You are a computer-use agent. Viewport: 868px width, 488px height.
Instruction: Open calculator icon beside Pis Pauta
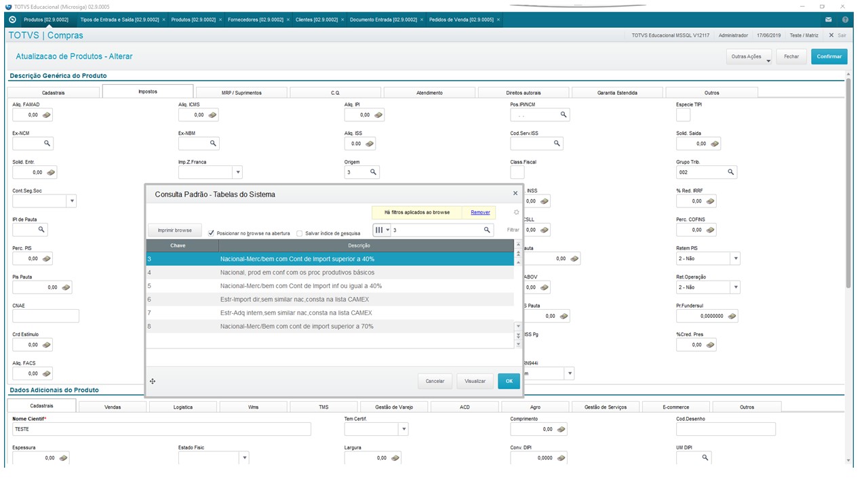[66, 287]
